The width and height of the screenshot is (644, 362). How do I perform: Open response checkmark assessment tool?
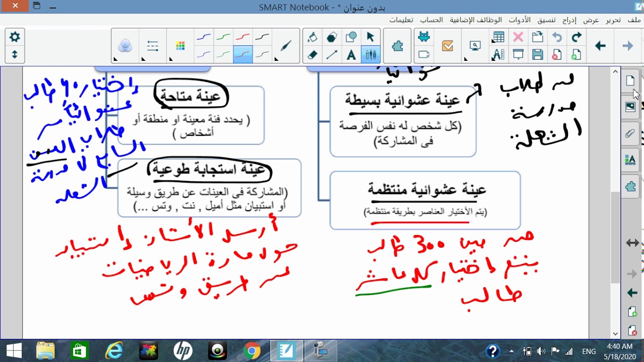click(x=448, y=46)
